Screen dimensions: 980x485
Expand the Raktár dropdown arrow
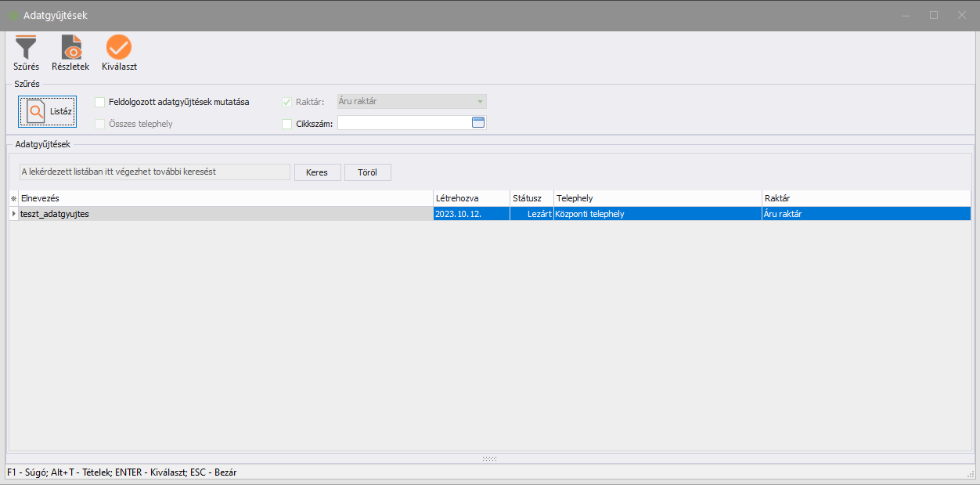pos(479,102)
